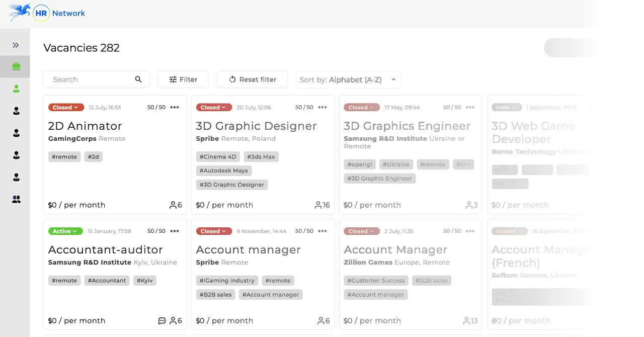Viewport: 644px width, 337px height.
Task: Open the Sort by Alphabet (A-Z) dropdown
Action: (348, 79)
